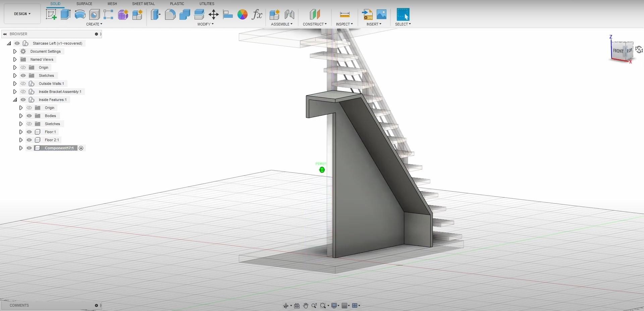Show the Inside Bracket Assembly:1 component
The width and height of the screenshot is (644, 311).
(23, 92)
